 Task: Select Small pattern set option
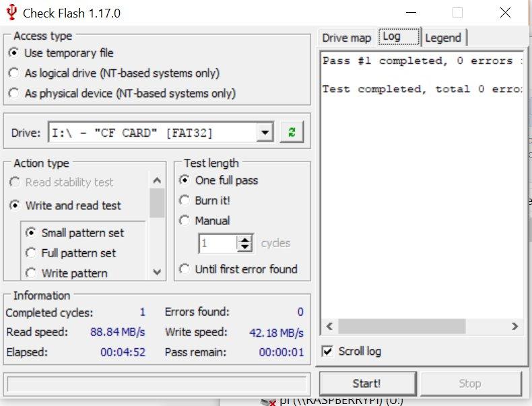(30, 233)
